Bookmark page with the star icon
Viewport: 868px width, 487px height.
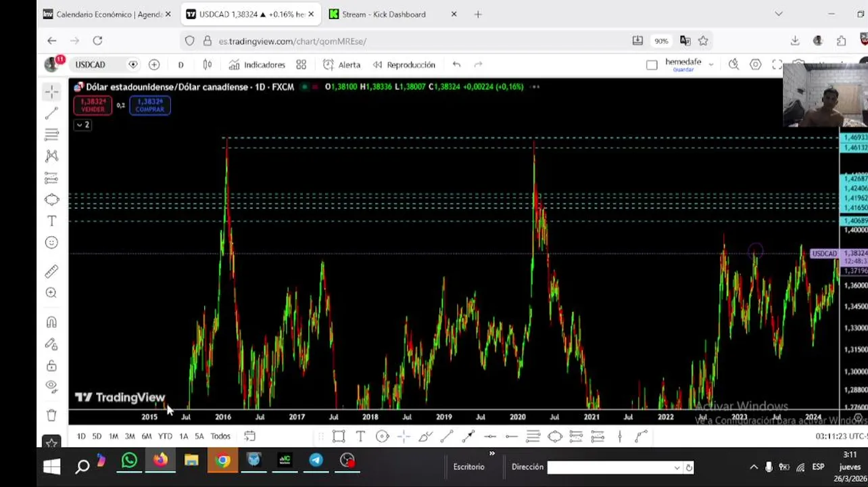[x=704, y=41]
